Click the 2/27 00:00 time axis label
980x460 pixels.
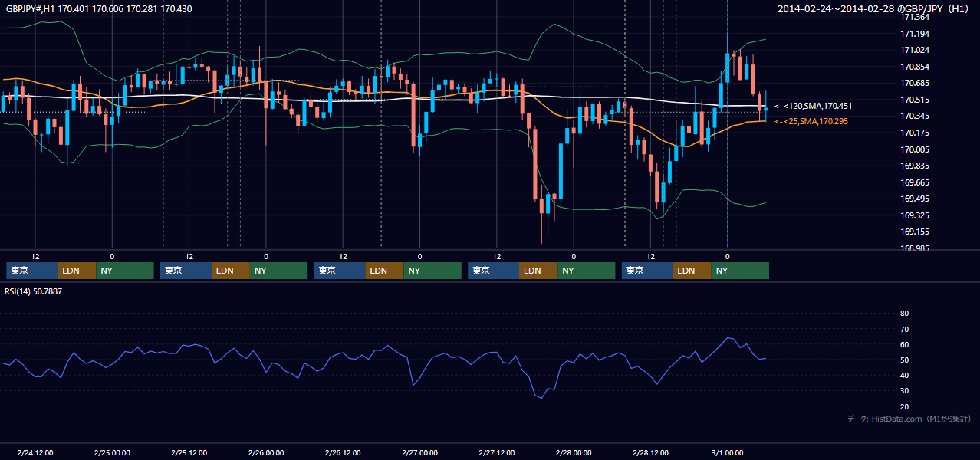click(x=419, y=453)
